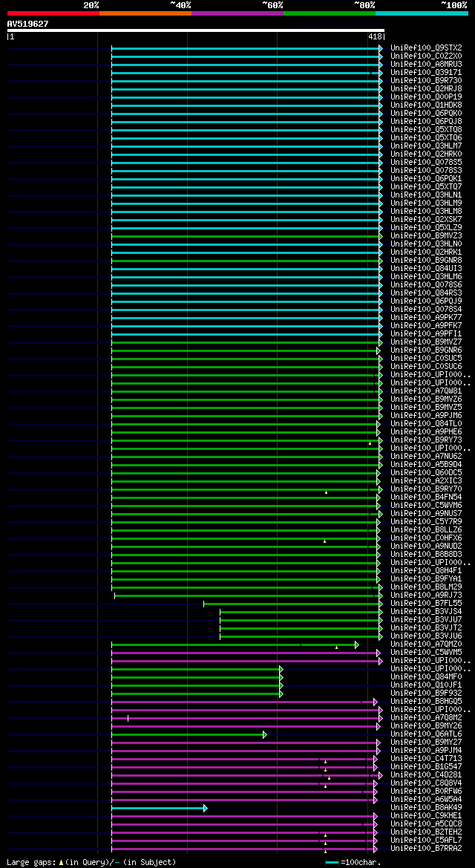Select the UniRef100_Q5XLZ9 label
The image size is (475, 868).
[x=426, y=227]
